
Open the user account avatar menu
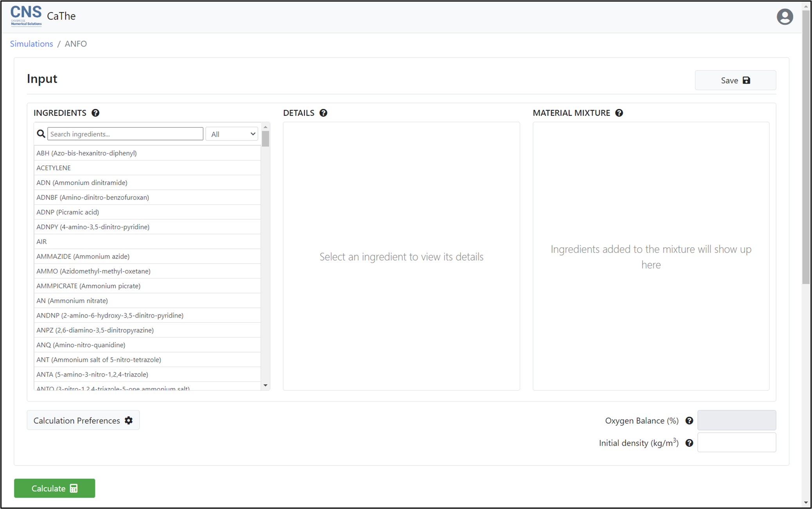784,17
